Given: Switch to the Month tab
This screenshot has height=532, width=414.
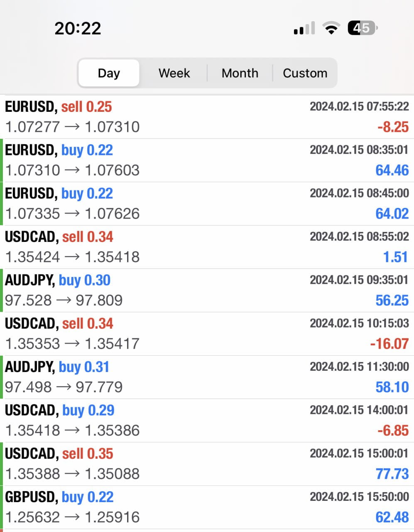Looking at the screenshot, I should [x=240, y=73].
